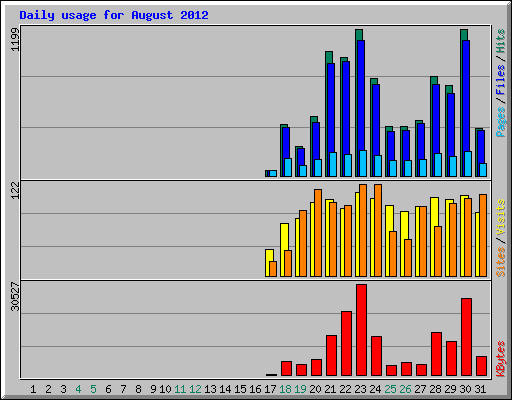
Task: Click day 31 on the date axis
Action: point(480,389)
